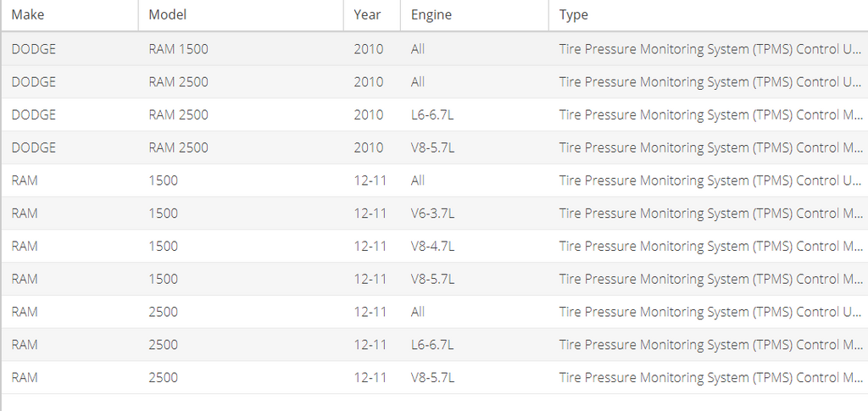The height and width of the screenshot is (411, 868).
Task: Click DODGE RAM 2500 V8-5.7L engine cell
Action: coord(432,147)
